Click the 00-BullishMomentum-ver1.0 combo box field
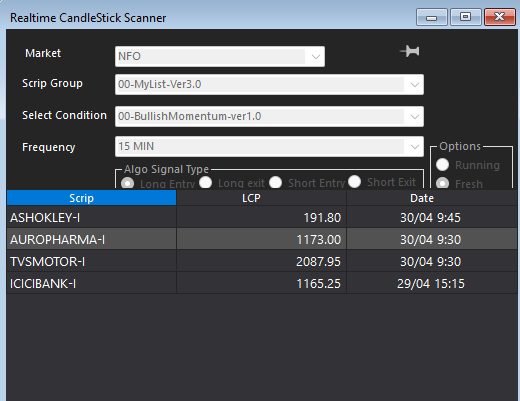The image size is (520, 401). (269, 117)
